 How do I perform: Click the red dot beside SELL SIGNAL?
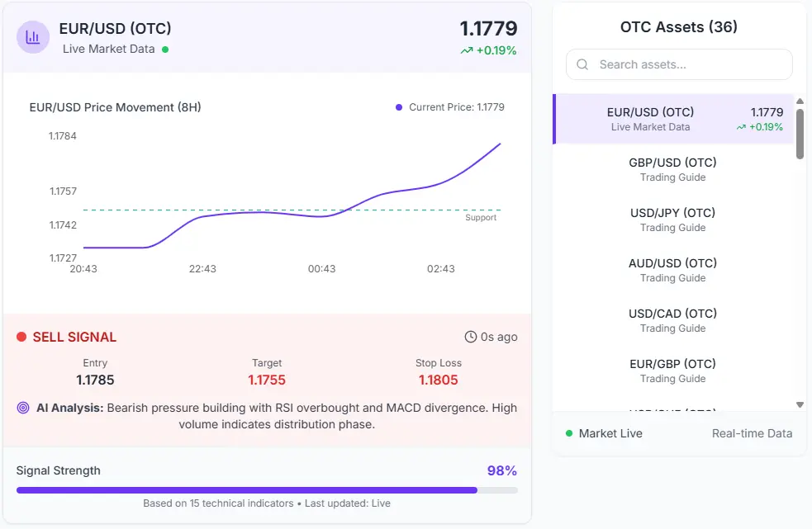(x=21, y=336)
